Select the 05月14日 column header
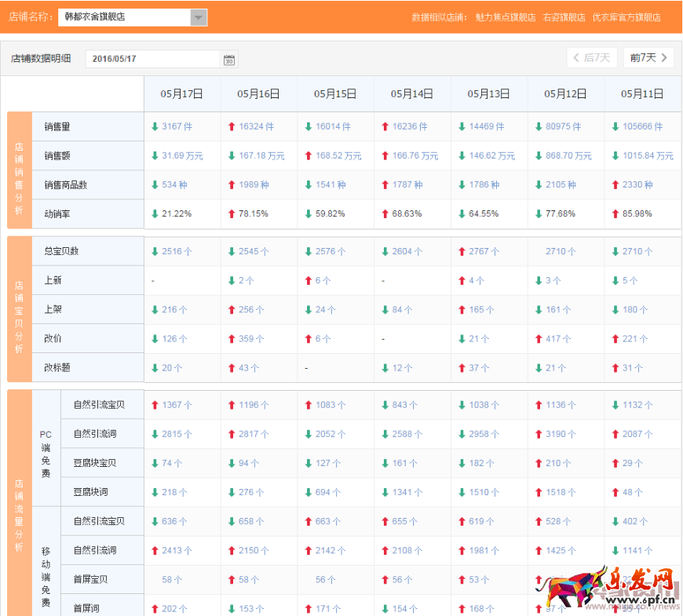The height and width of the screenshot is (616, 683). [412, 94]
